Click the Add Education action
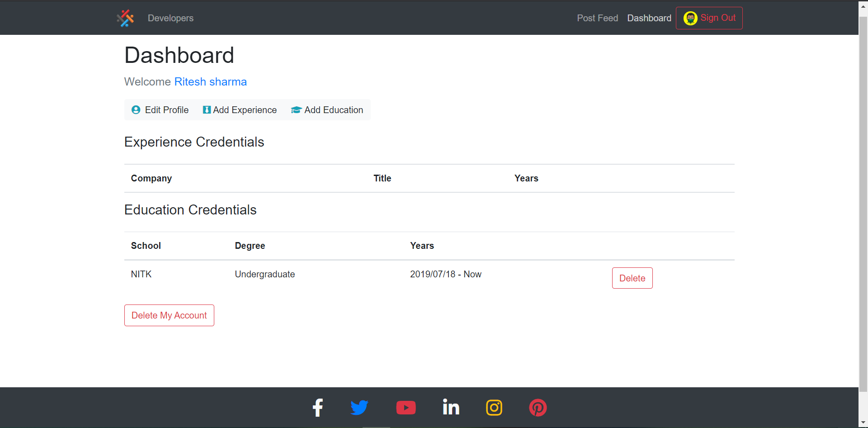The image size is (868, 428). click(333, 109)
